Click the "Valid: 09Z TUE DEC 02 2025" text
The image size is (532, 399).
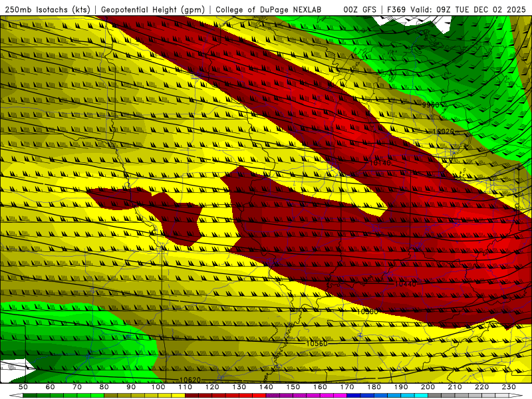click(468, 10)
